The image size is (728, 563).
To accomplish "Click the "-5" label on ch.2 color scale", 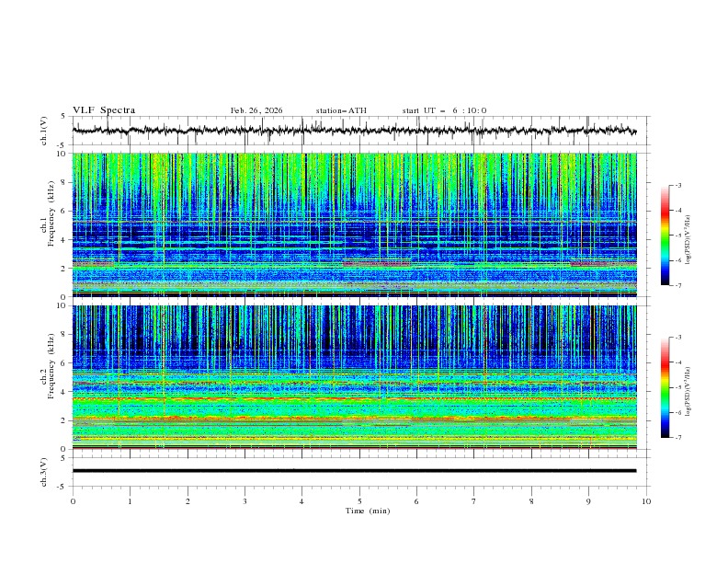I will tap(678, 387).
